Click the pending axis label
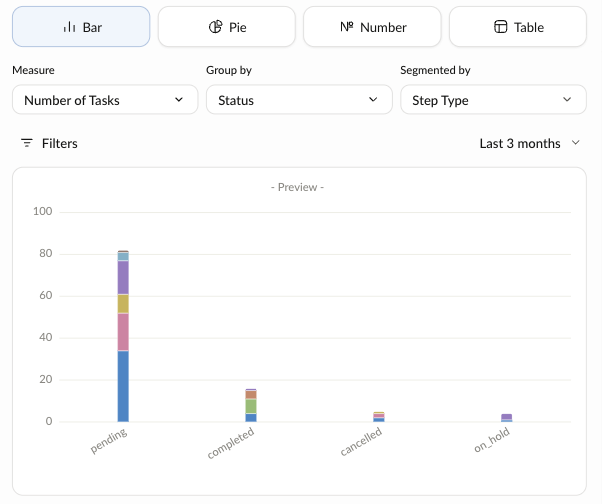The image size is (602, 504). [x=109, y=440]
